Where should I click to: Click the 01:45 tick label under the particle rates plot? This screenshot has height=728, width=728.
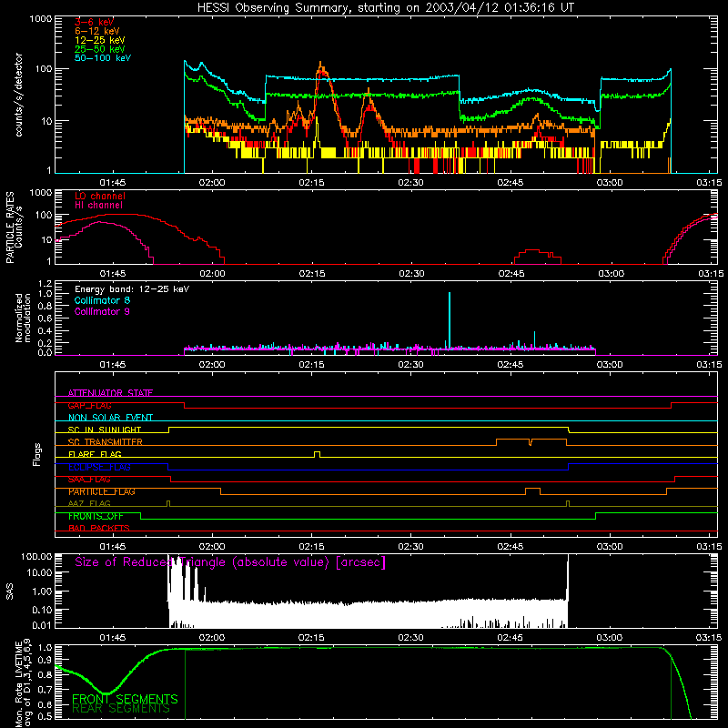[113, 274]
